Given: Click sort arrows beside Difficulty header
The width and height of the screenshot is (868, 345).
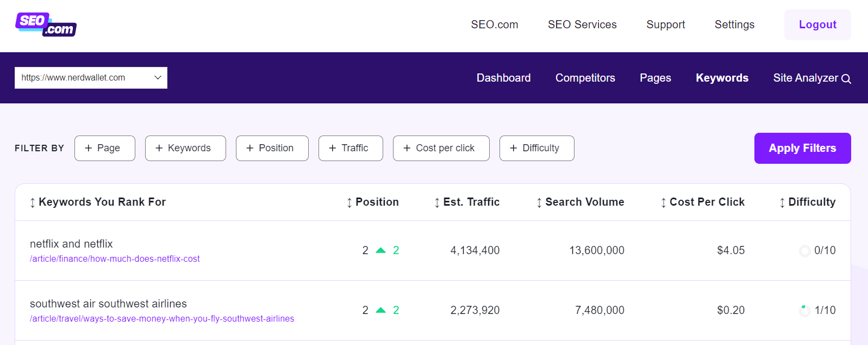Looking at the screenshot, I should pos(782,202).
